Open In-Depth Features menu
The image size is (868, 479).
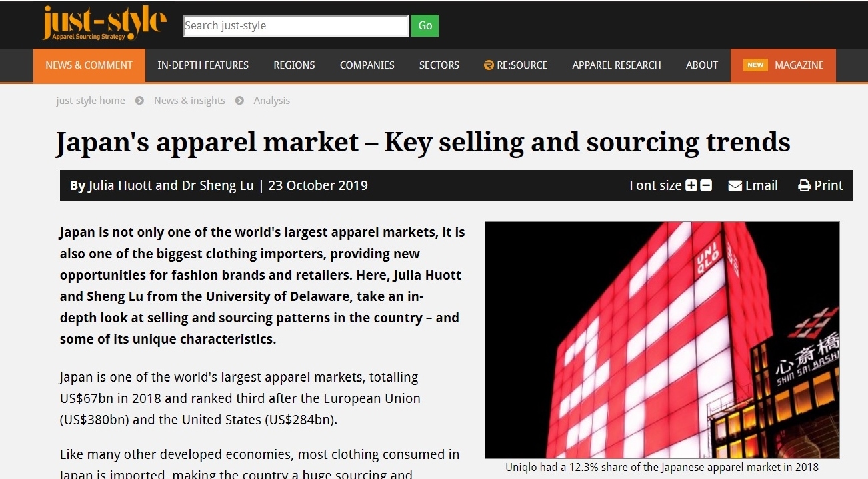point(203,65)
